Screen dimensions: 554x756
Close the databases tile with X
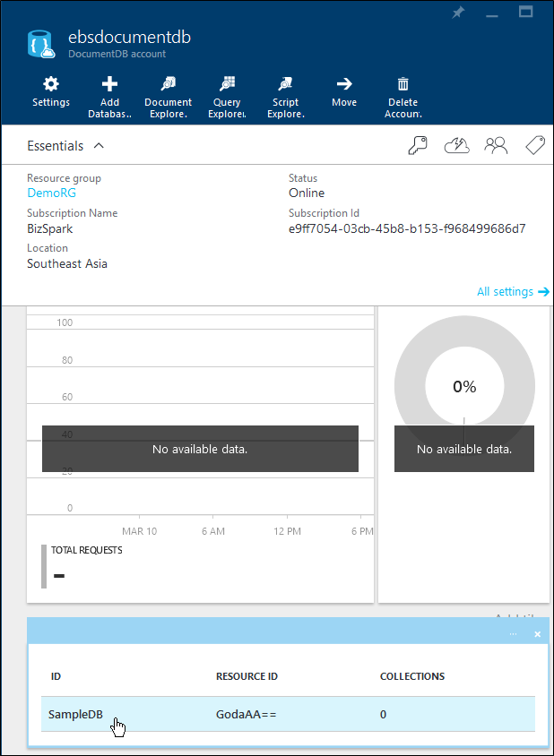[x=538, y=634]
